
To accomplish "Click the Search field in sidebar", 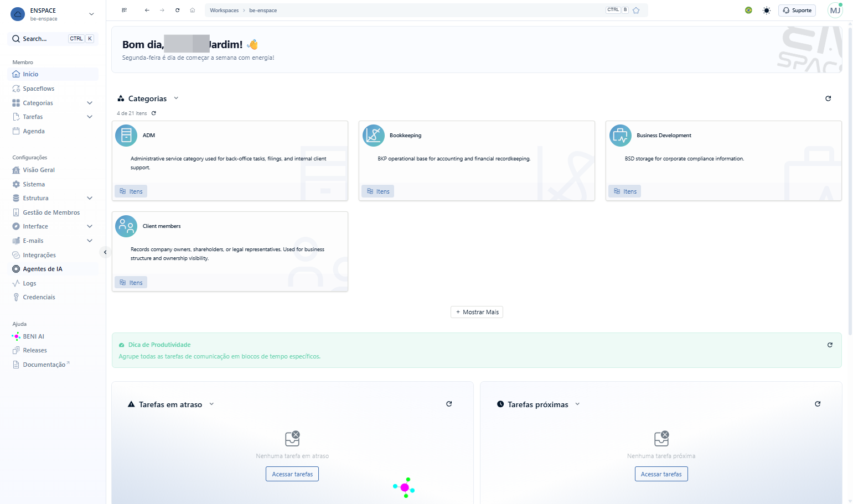I will [53, 39].
